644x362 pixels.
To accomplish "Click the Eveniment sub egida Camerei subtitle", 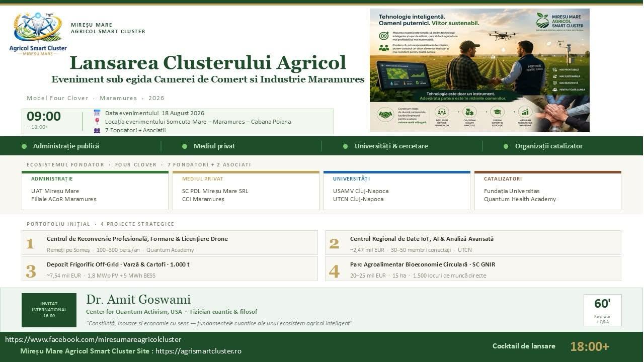I will (x=208, y=79).
